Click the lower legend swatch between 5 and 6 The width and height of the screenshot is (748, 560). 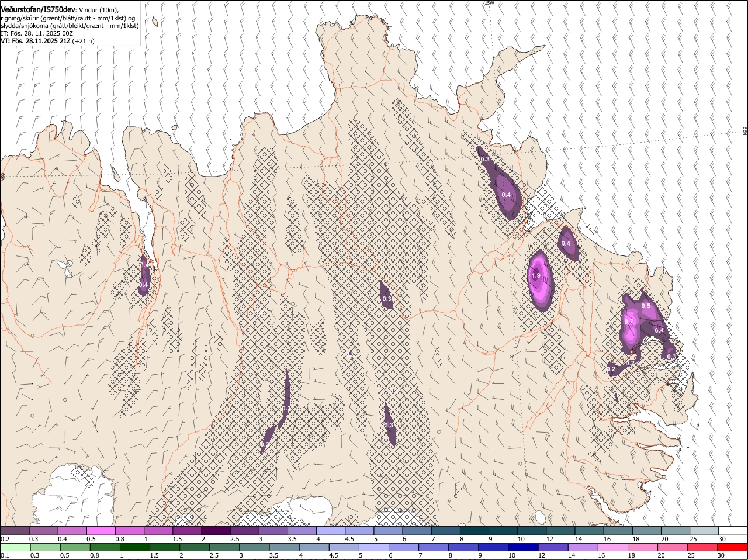(x=373, y=547)
